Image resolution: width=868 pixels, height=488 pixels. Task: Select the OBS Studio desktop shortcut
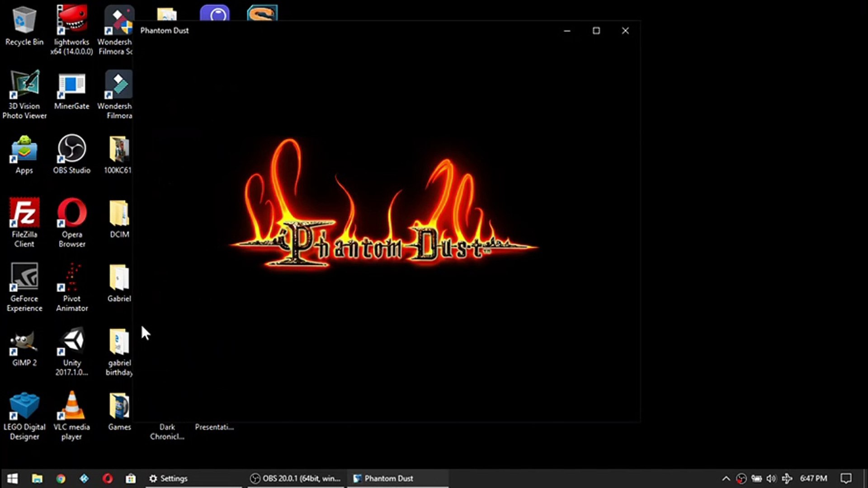(71, 155)
